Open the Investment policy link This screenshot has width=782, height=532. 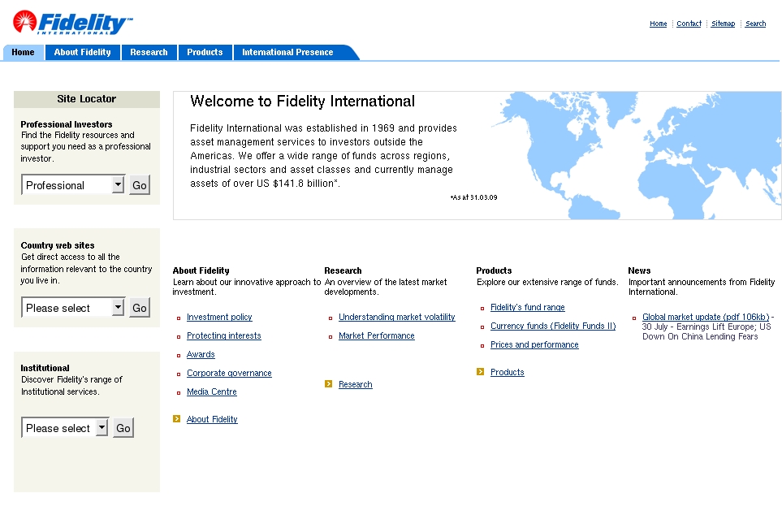219,317
